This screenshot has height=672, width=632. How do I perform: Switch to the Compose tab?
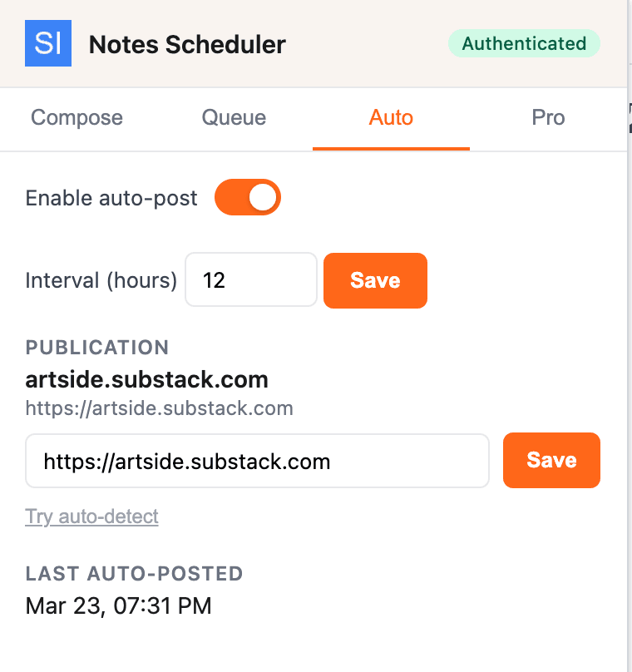click(x=76, y=118)
